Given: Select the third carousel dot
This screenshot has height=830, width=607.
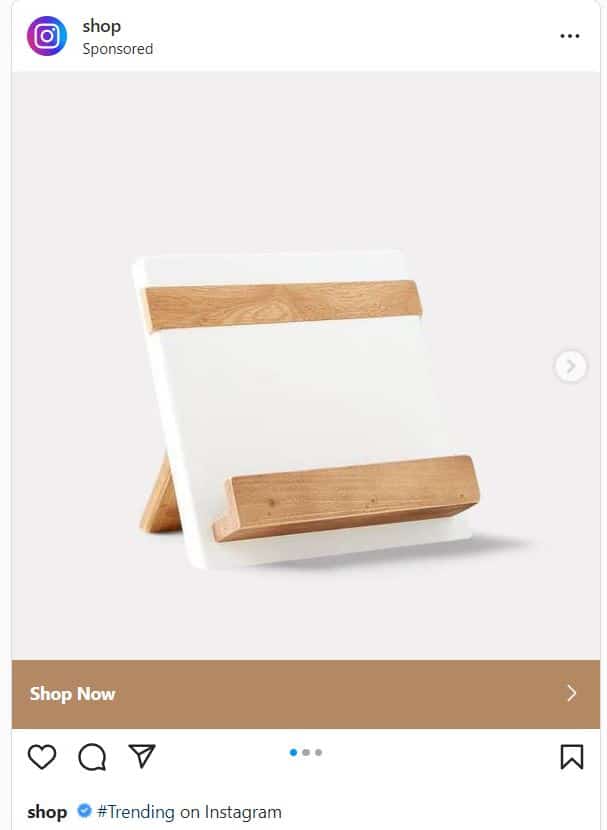Looking at the screenshot, I should click(x=319, y=752).
